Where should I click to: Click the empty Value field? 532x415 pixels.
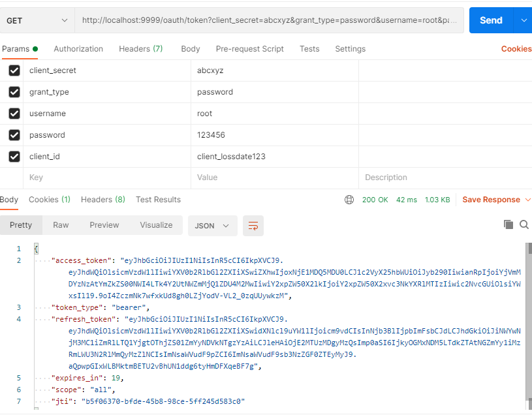[x=274, y=177]
